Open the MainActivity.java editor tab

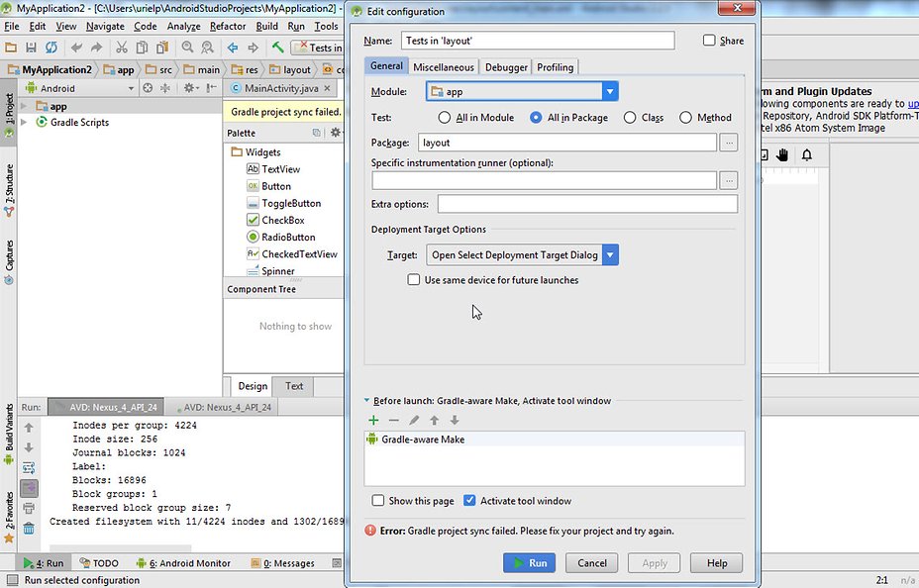click(280, 88)
